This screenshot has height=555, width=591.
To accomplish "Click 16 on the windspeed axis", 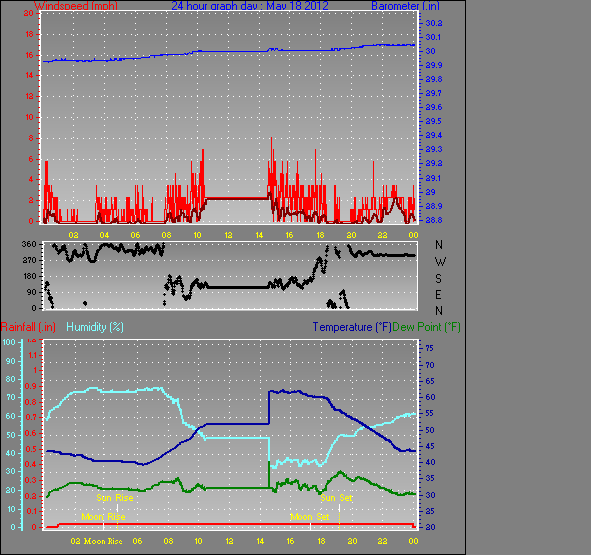I will 29,55.
